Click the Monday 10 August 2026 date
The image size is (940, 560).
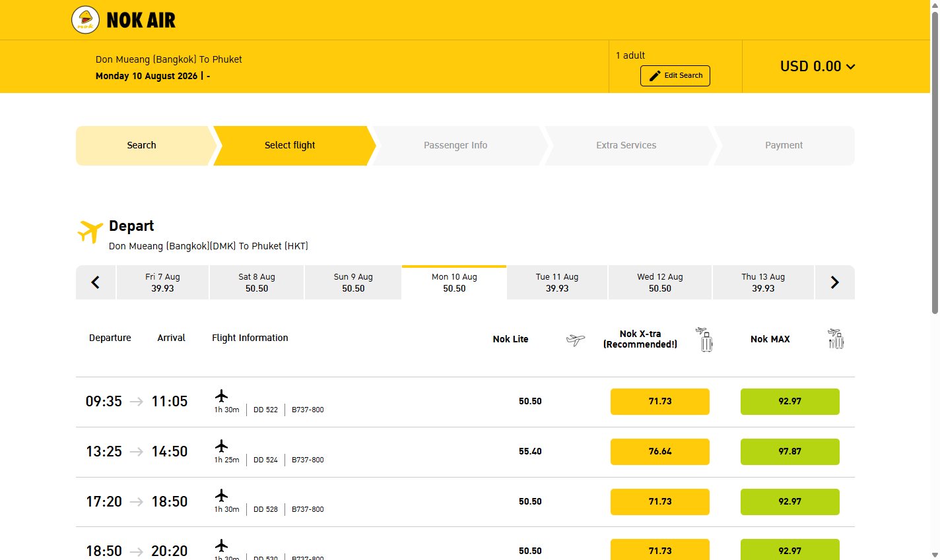[147, 77]
